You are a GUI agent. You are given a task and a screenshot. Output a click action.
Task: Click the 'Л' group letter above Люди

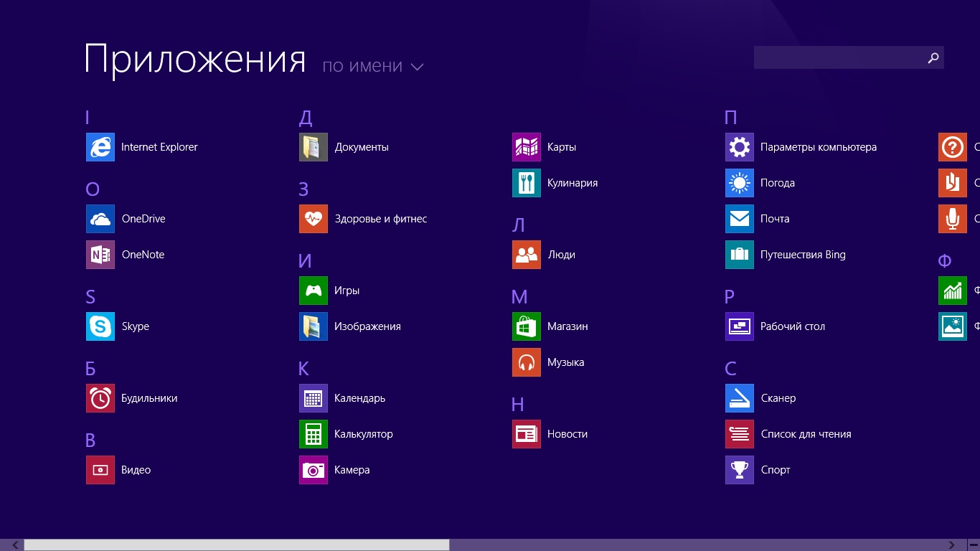coord(519,225)
